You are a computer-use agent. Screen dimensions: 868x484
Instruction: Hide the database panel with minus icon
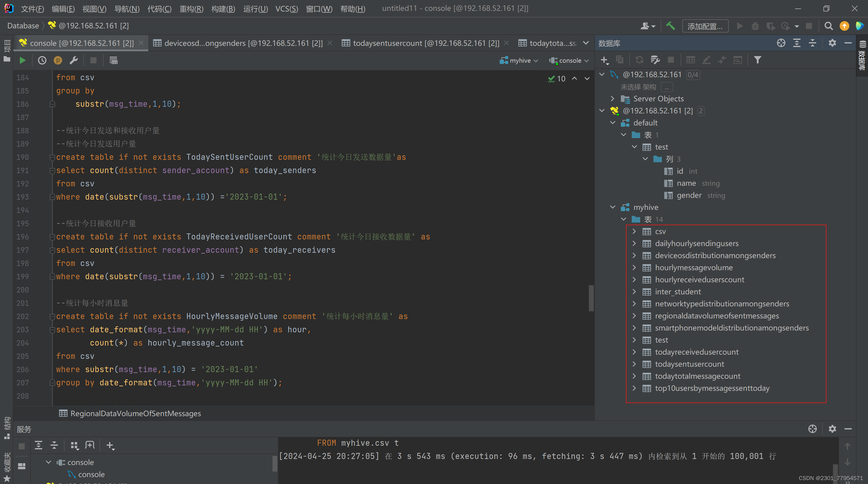(848, 43)
